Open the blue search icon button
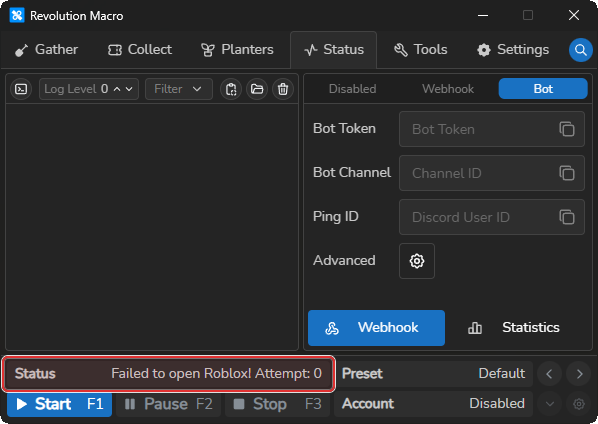 point(580,50)
